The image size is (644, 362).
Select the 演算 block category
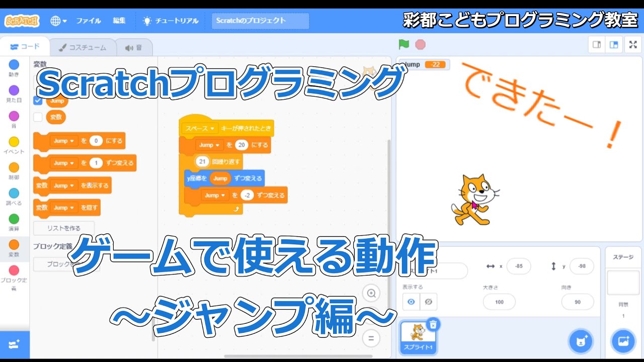click(x=14, y=222)
